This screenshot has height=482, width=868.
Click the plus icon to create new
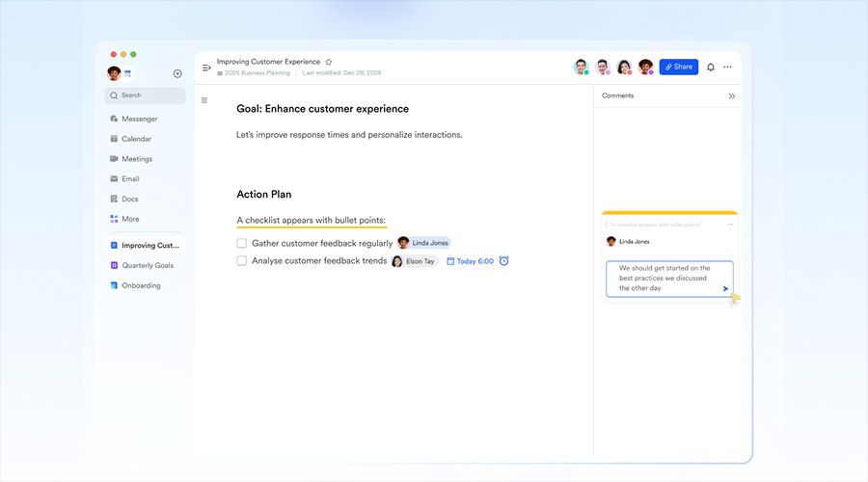click(177, 73)
